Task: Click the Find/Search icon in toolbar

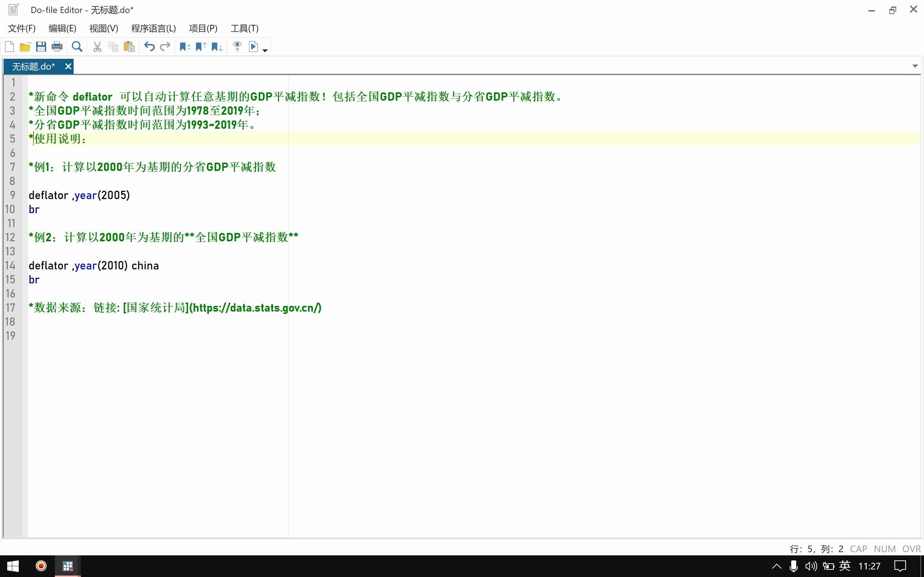Action: tap(77, 47)
